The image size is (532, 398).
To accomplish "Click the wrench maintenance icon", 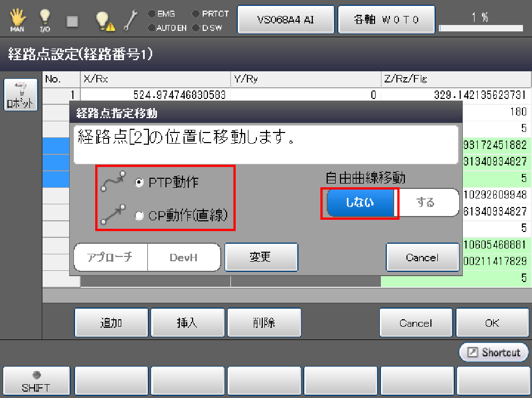I will [x=130, y=20].
